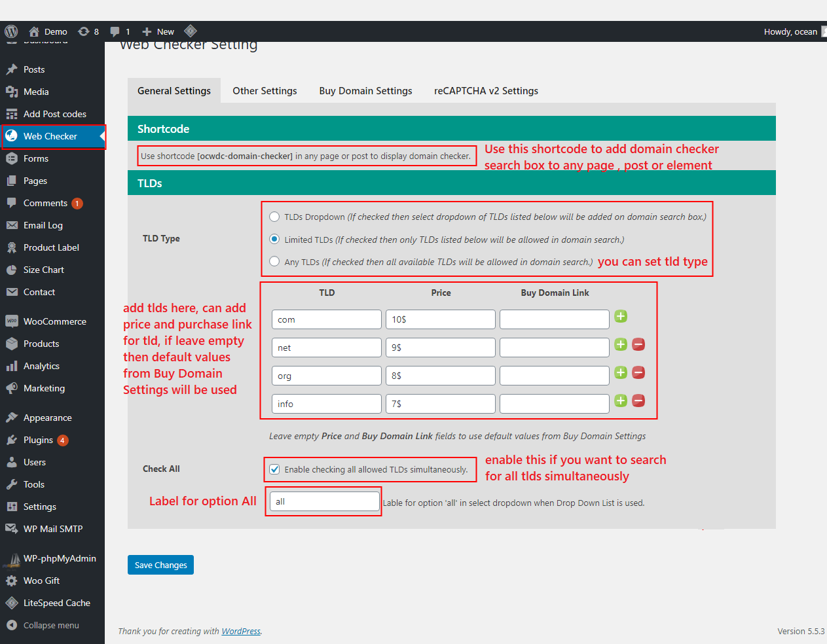Select the TLDs Dropdown radio option
Viewport: 827px width, 644px height.
(x=274, y=217)
